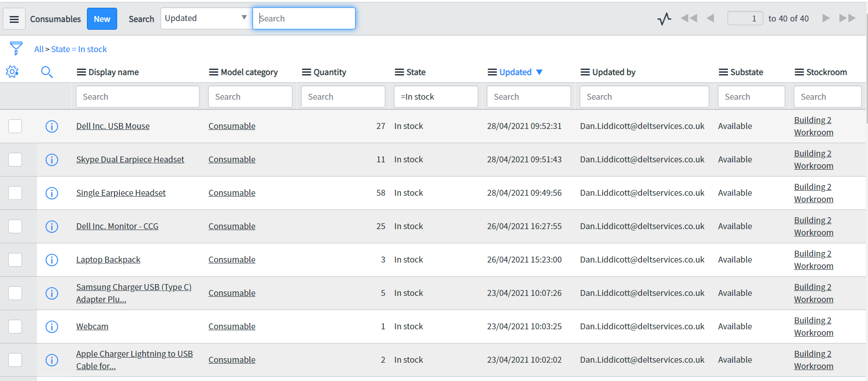Open Skype Dual Earpiece Headset link
Viewport: 868px width, 381px height.
click(x=130, y=160)
